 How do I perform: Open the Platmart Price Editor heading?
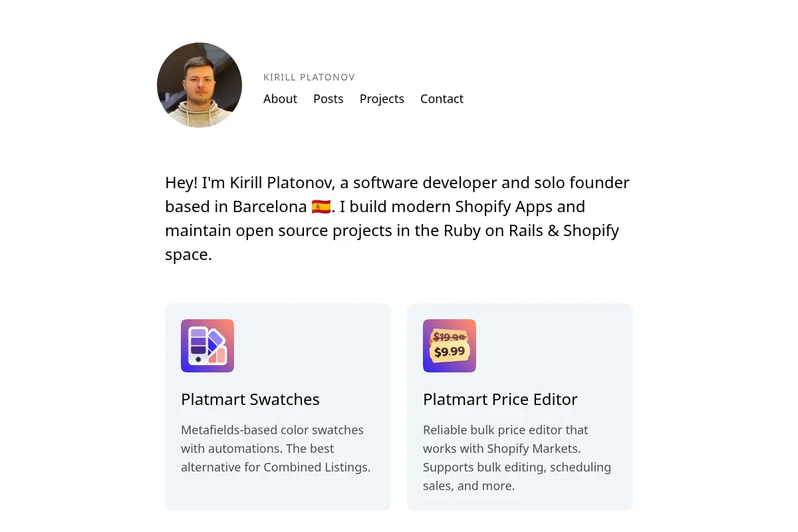500,399
